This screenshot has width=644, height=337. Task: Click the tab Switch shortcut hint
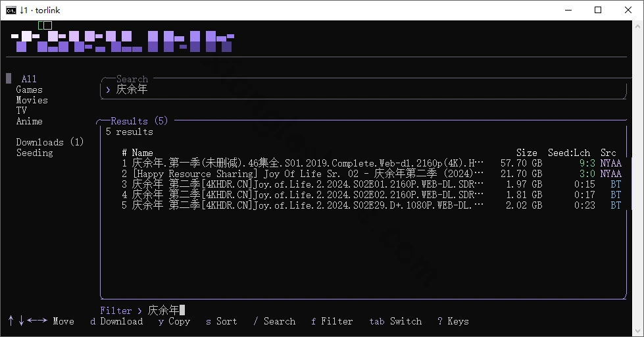coord(395,321)
